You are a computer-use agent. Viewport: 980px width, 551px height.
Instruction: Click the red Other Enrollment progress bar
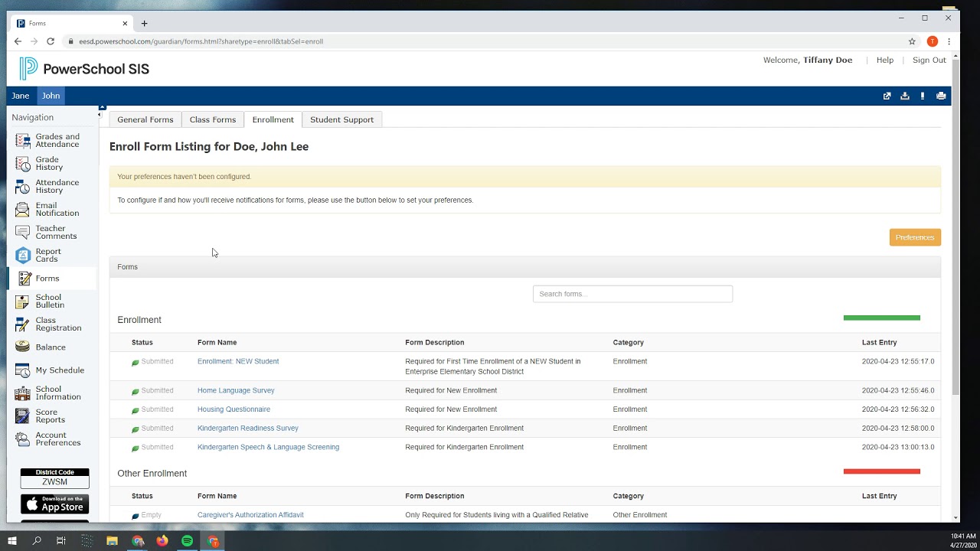pos(882,471)
